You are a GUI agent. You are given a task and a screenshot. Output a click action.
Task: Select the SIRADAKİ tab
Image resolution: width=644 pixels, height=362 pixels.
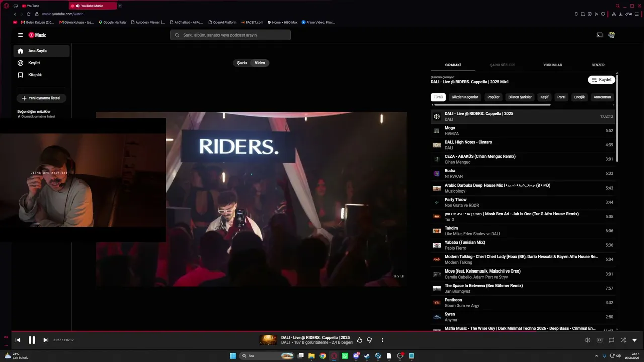453,65
